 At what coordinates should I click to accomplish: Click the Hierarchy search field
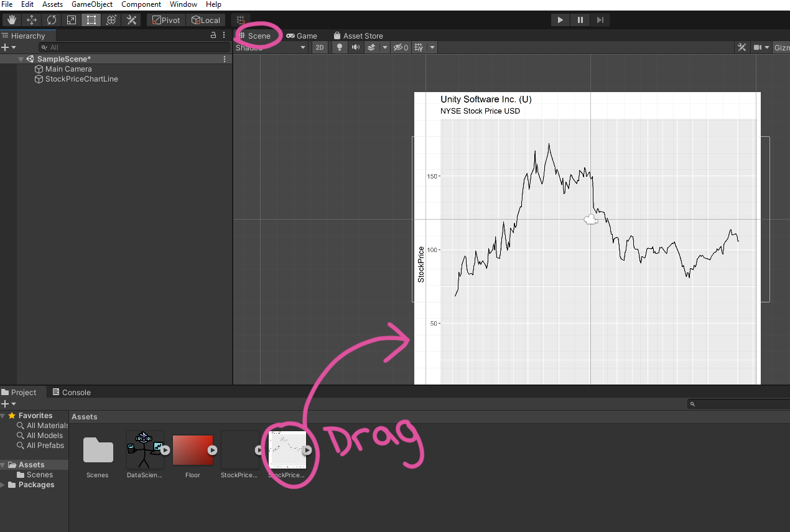click(x=134, y=47)
